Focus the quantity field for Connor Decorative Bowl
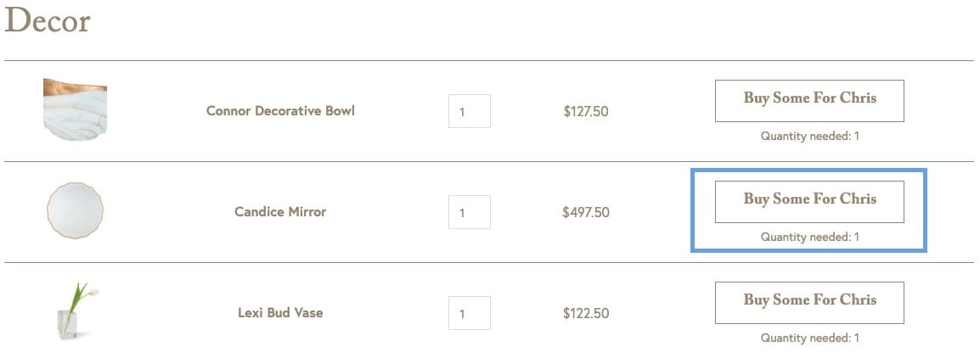Image resolution: width=980 pixels, height=358 pixels. 470,111
